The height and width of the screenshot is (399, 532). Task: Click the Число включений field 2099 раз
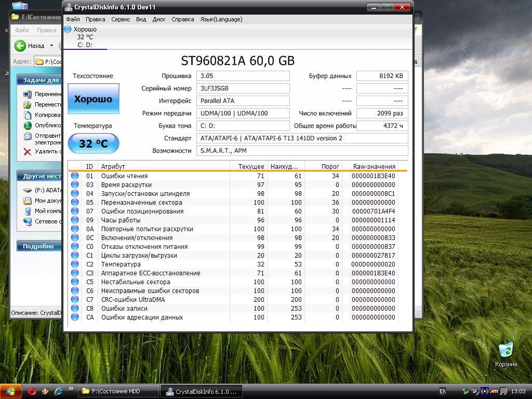point(382,113)
